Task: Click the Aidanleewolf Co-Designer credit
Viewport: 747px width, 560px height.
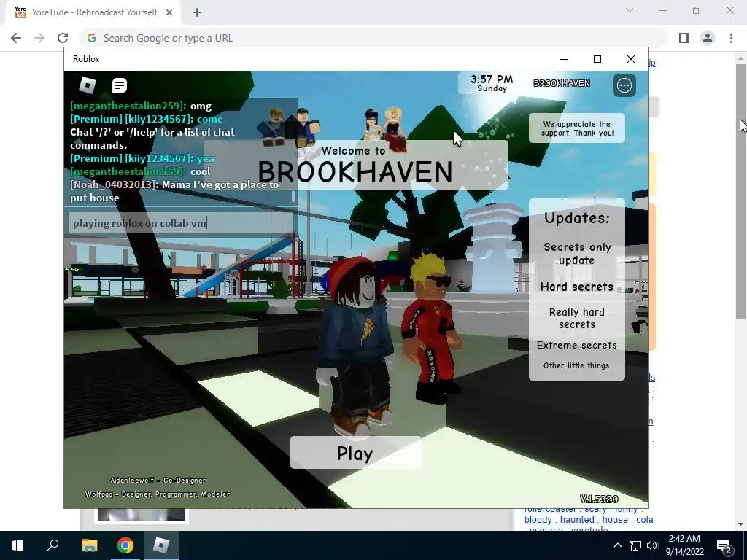Action: [x=158, y=481]
